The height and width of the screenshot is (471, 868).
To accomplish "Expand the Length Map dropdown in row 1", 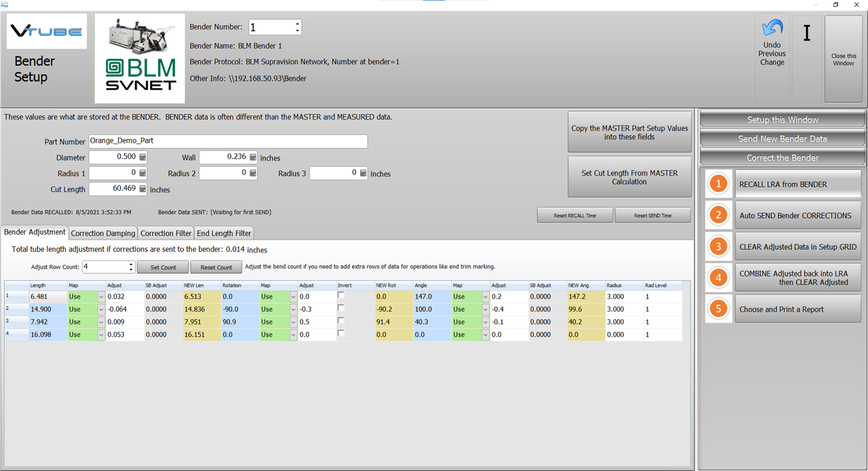I will click(101, 297).
